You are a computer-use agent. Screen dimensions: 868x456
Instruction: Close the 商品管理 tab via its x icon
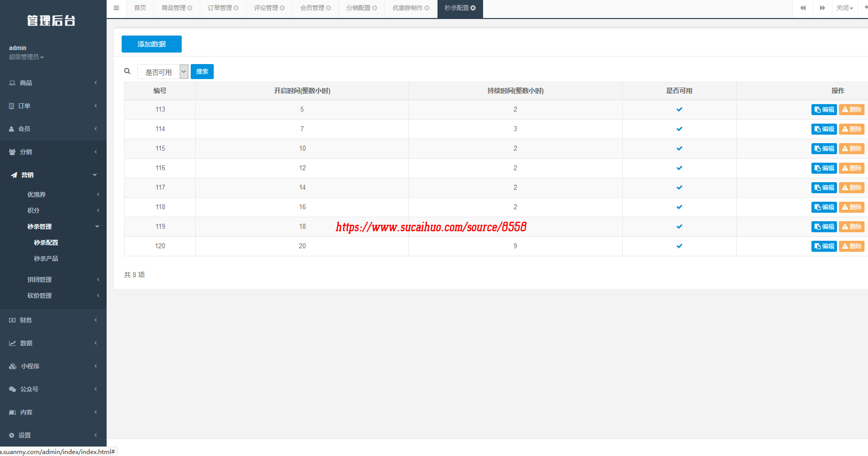[x=190, y=8]
